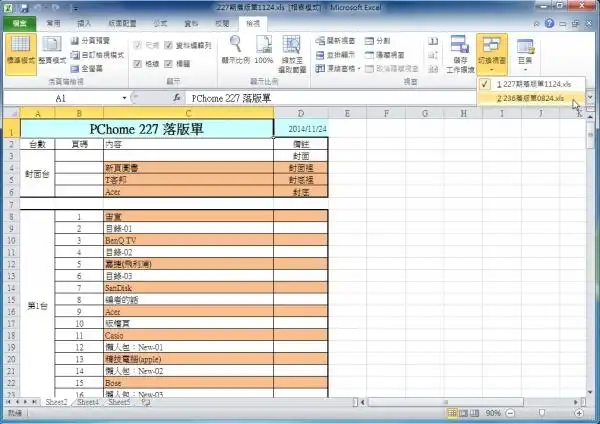Screen dimensions: 600x424
Task: Select the title cell PChome 227 落版單
Action: tap(147, 129)
